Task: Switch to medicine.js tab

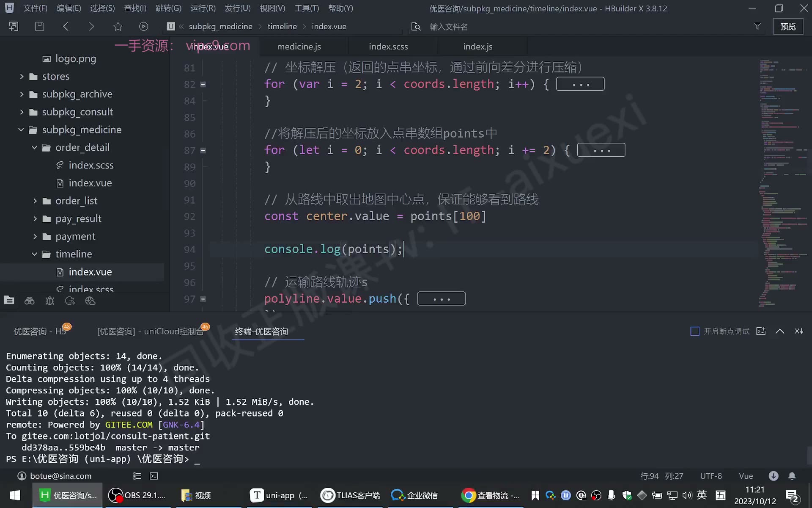Action: (299, 47)
